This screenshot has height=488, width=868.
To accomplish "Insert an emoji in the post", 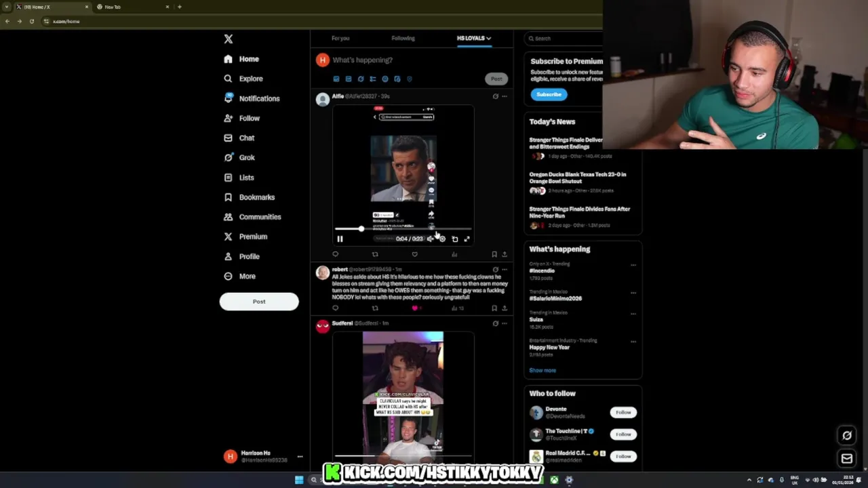I will coord(385,79).
